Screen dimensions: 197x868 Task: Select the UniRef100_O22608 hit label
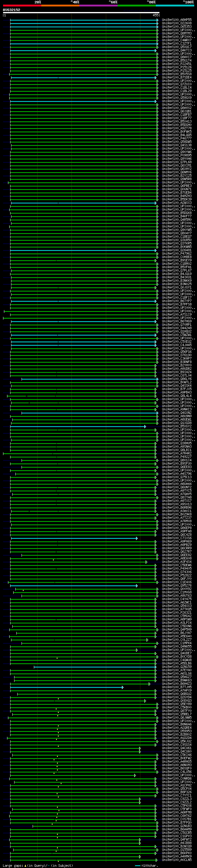tap(177, 23)
